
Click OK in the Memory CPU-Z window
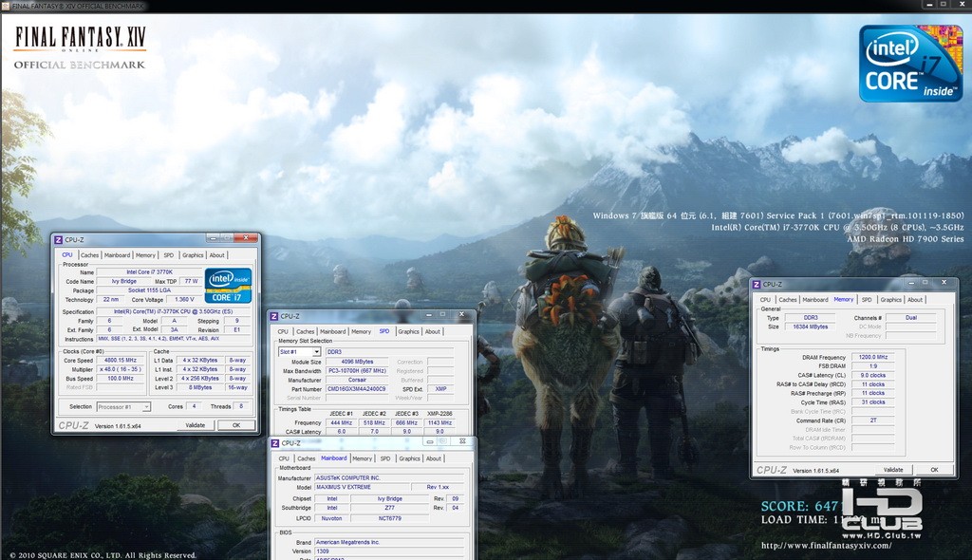coord(934,470)
